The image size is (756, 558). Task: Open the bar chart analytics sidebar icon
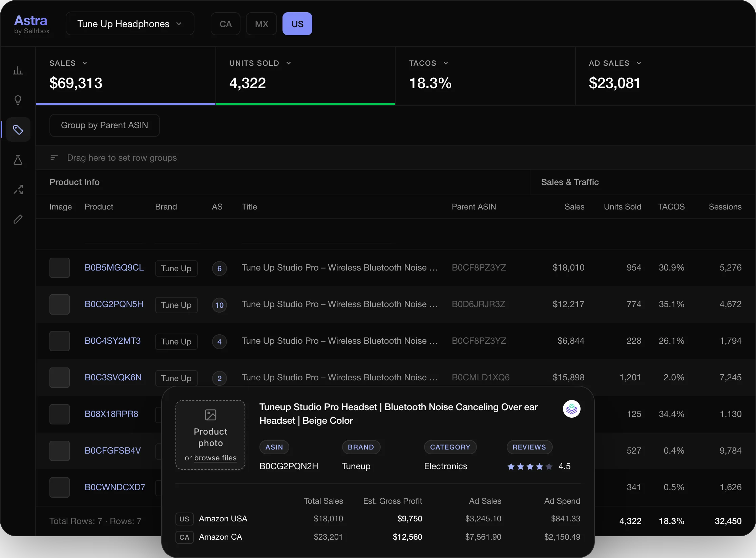(x=18, y=71)
